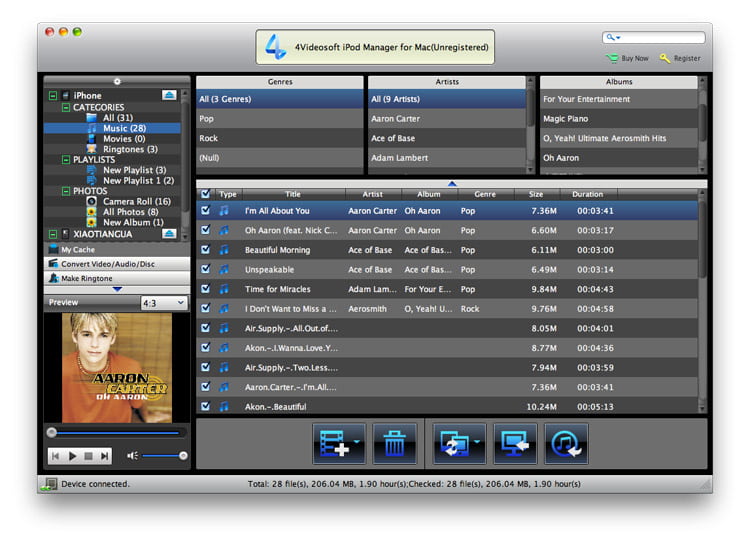
Task: Mute using the speaker volume icon
Action: tap(132, 456)
